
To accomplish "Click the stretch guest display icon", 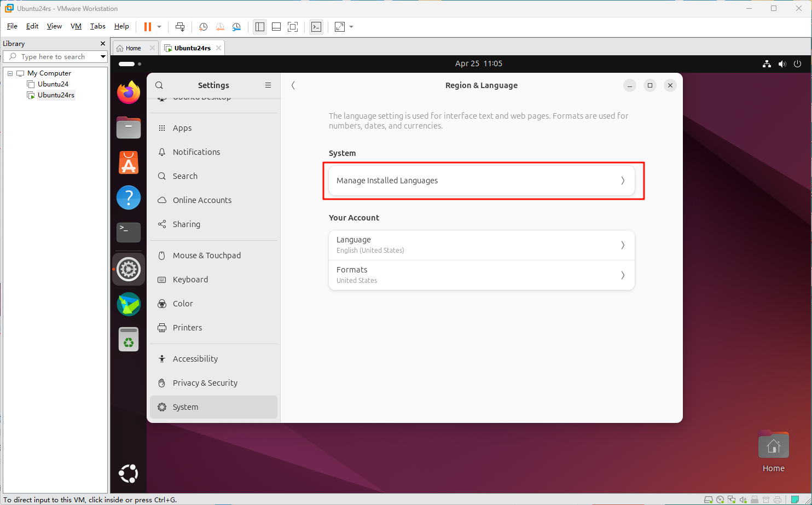I will coord(340,27).
